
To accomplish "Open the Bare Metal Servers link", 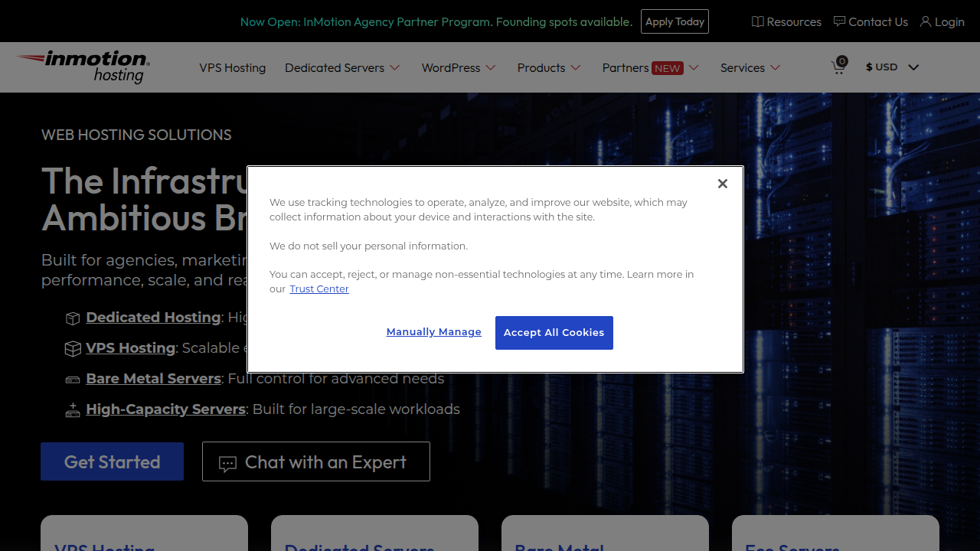I will click(x=153, y=379).
